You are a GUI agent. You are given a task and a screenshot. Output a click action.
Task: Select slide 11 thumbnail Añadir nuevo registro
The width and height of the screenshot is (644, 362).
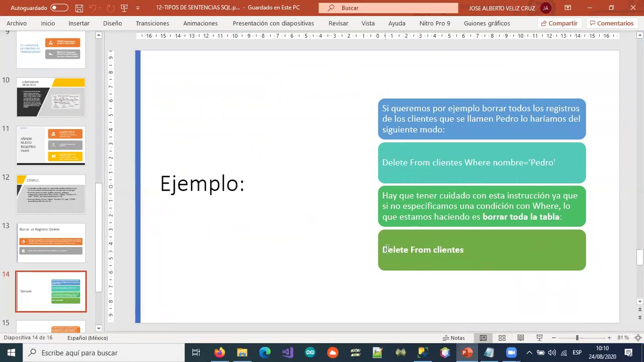tap(51, 146)
